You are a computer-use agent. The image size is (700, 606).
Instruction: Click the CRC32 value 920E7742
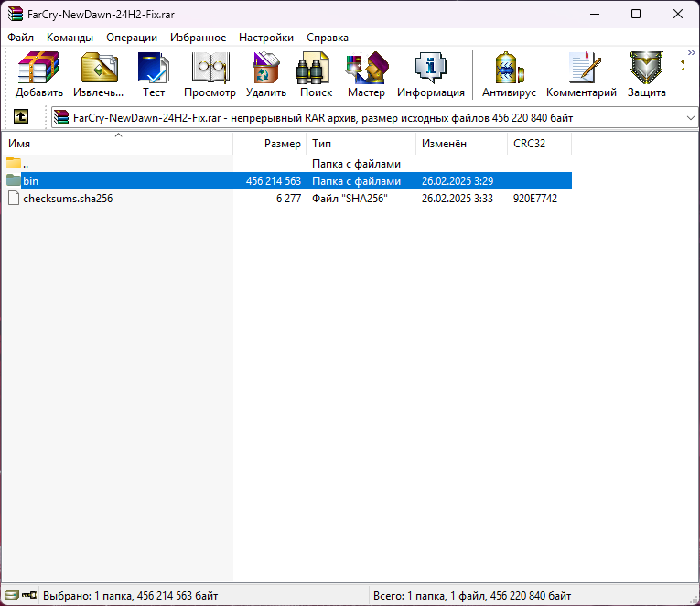(534, 199)
